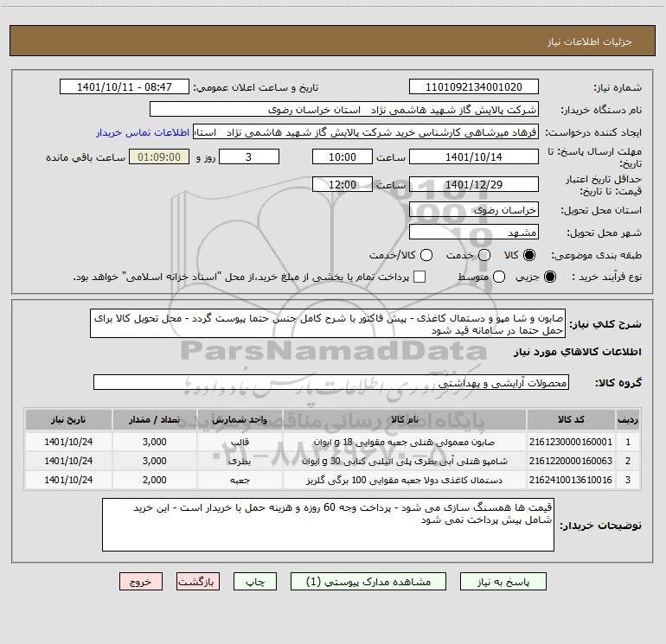Viewport: 666px width, 644px height.
Task: Click the شهر محل تحویل field
Action: (473, 232)
